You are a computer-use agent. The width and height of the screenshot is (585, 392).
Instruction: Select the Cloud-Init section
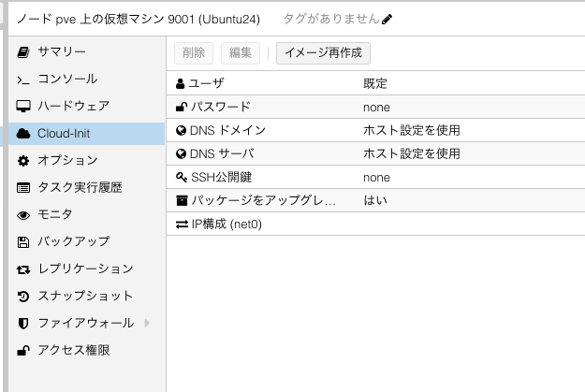point(86,134)
